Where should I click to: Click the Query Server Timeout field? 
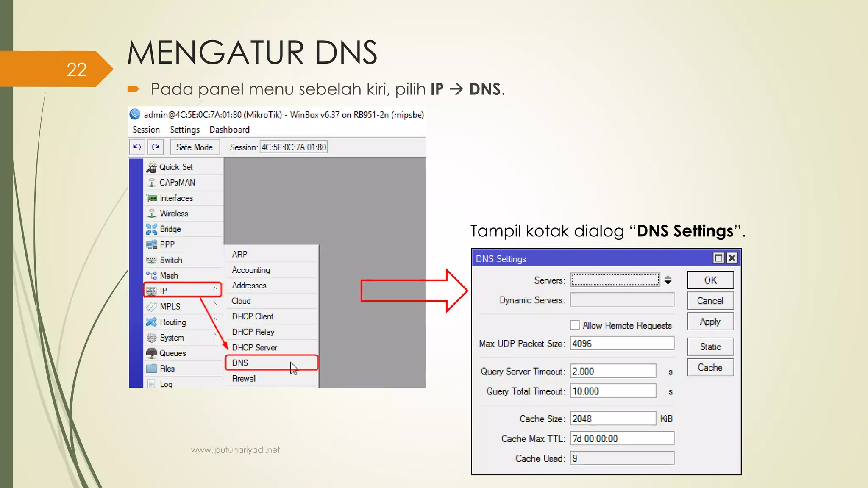(613, 371)
